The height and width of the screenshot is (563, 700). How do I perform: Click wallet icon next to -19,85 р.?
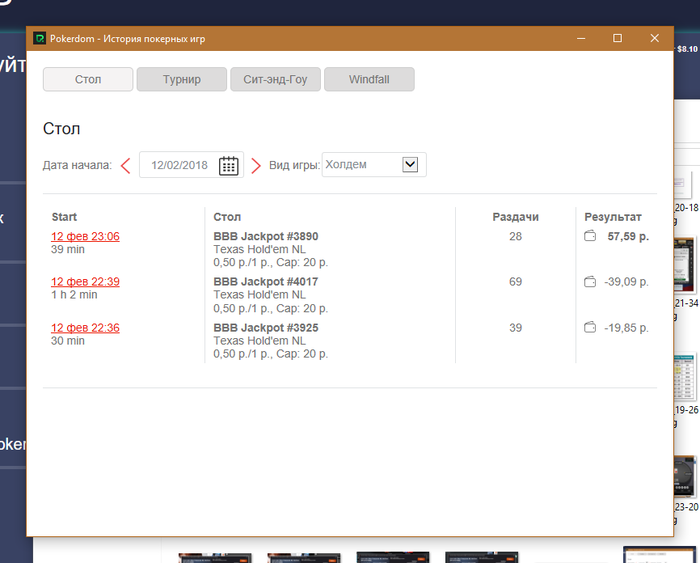click(x=590, y=327)
